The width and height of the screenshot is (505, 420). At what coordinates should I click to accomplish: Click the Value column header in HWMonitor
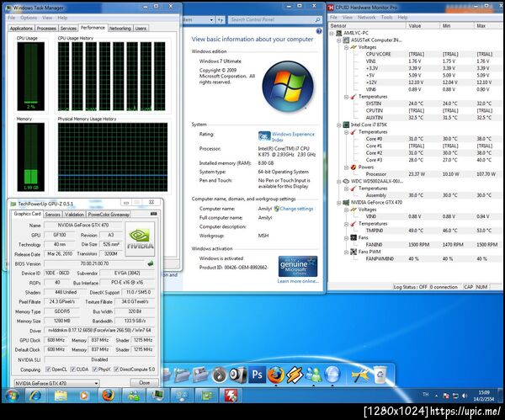(423, 26)
